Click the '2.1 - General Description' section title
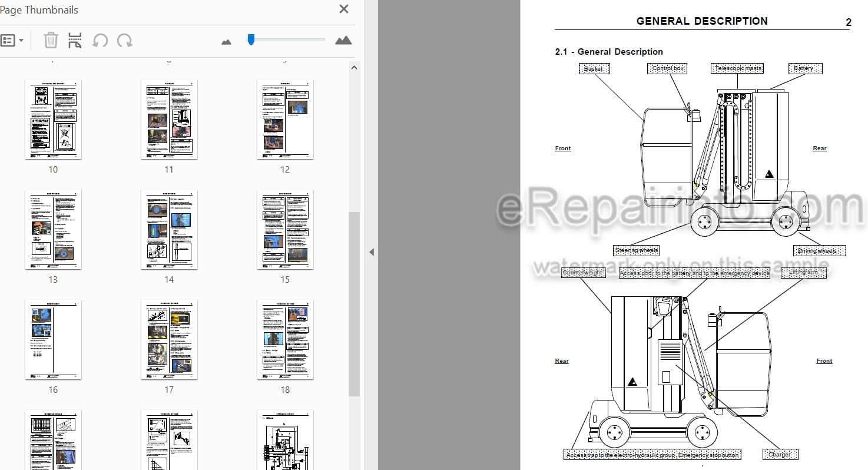This screenshot has width=868, height=470. tap(609, 52)
